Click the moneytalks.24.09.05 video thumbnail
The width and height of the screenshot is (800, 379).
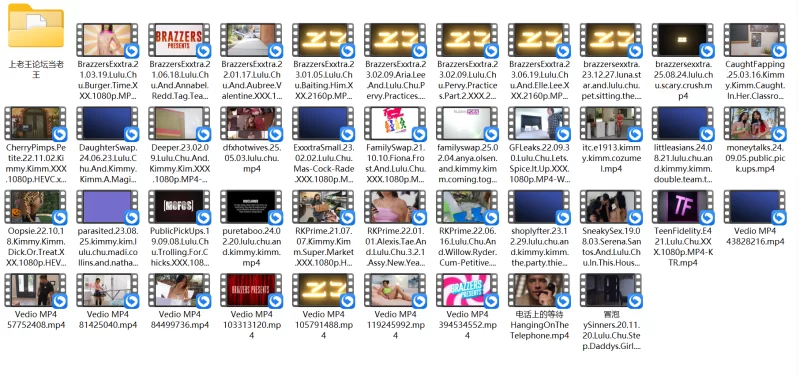point(754,123)
